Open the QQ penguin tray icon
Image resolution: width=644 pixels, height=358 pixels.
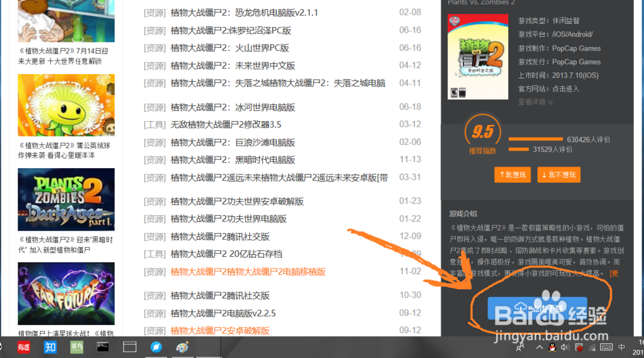[x=553, y=347]
